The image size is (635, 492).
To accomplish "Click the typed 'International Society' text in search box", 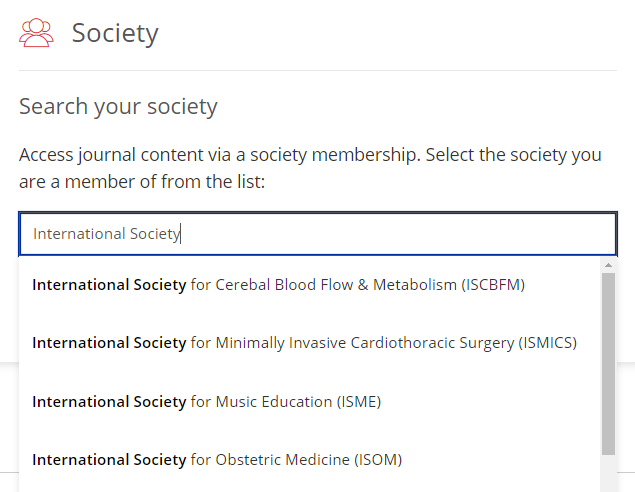I will coord(107,234).
